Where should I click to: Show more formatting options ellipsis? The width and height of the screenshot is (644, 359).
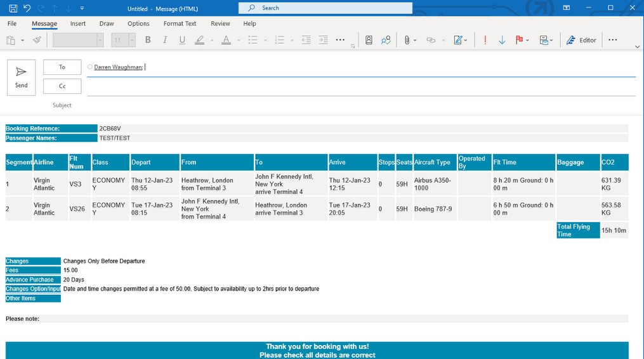(341, 40)
